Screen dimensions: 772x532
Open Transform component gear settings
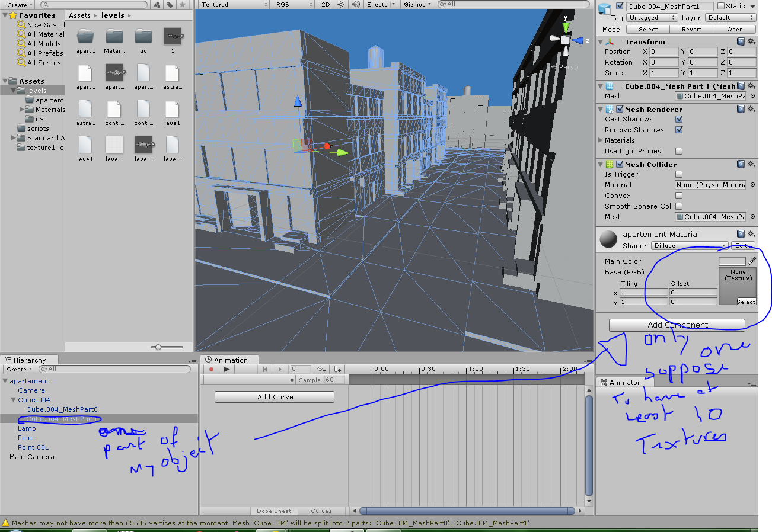coord(751,41)
